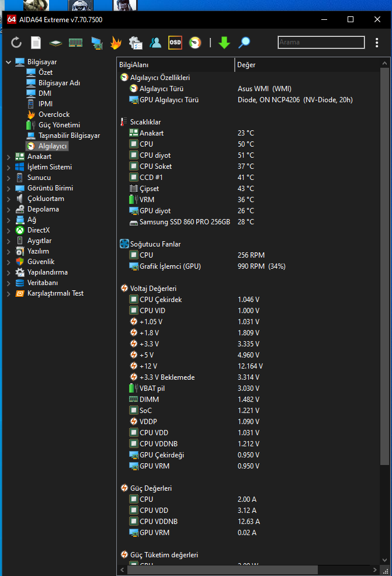Click the AIDA64 title bar app icon

tap(12, 19)
